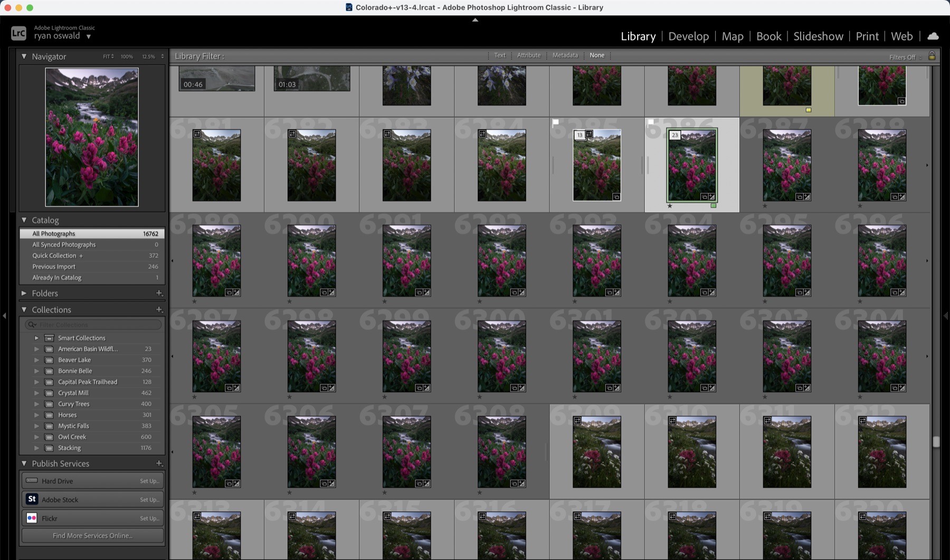Click the metadata sync badge beside stack 13
The image size is (950, 560).
tap(590, 135)
